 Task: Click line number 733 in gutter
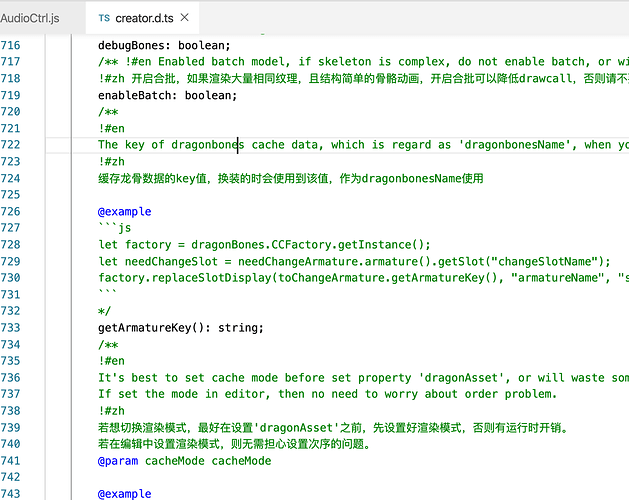[x=10, y=328]
